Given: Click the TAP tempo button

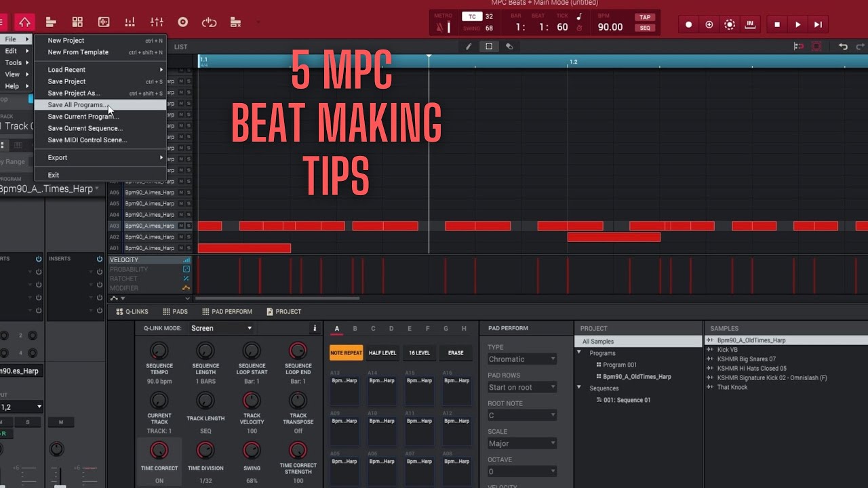Looking at the screenshot, I should 645,17.
